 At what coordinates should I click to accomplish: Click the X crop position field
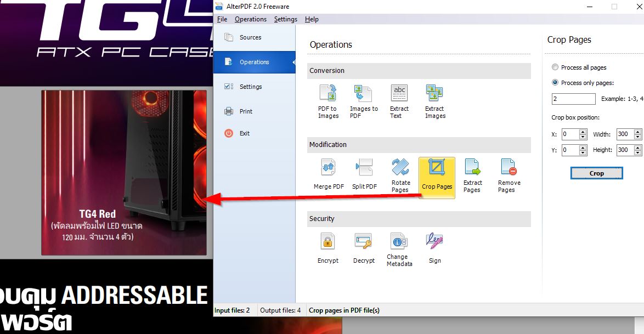click(x=570, y=134)
